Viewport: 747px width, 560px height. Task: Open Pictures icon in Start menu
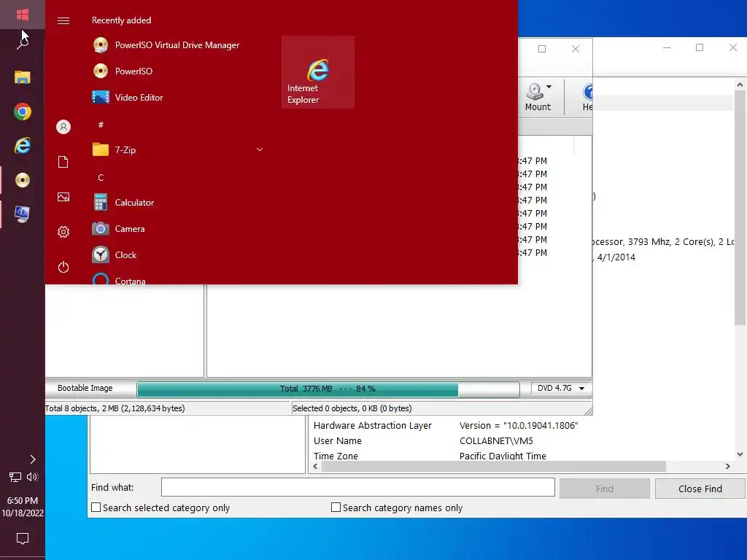63,197
